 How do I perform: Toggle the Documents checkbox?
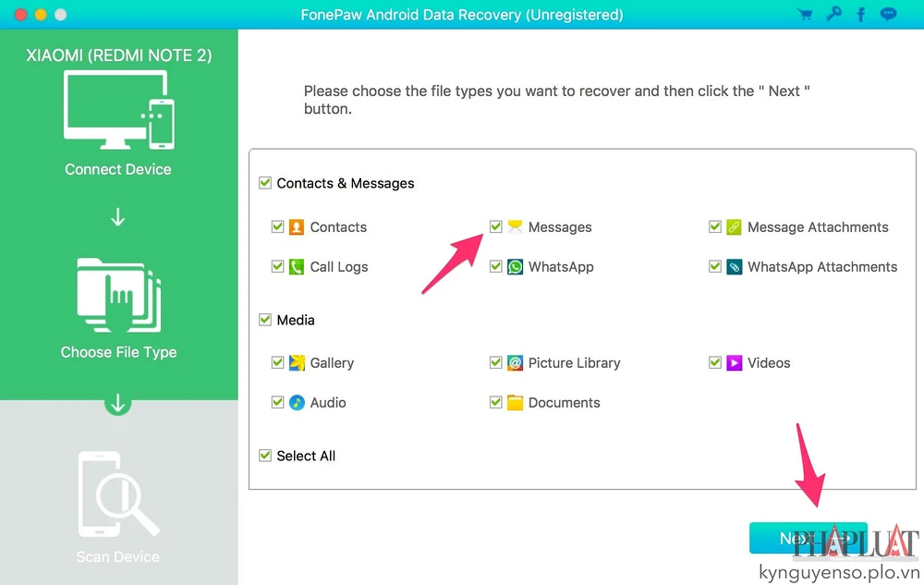tap(495, 402)
